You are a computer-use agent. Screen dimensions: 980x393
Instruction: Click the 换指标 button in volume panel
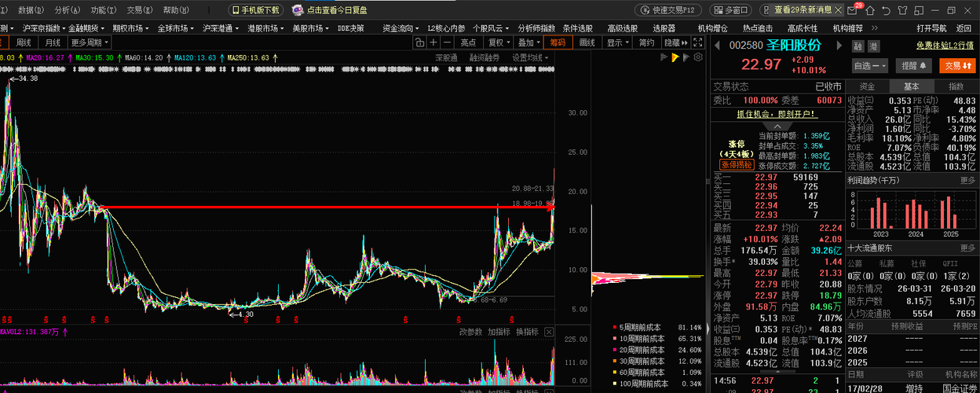[x=527, y=332]
